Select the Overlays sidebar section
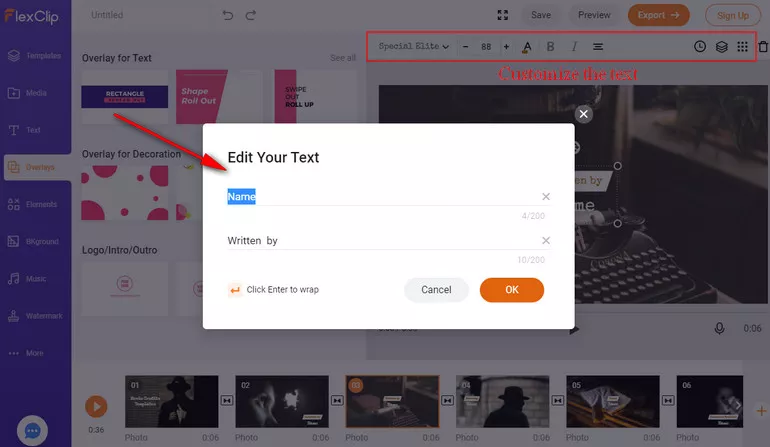 [37, 168]
